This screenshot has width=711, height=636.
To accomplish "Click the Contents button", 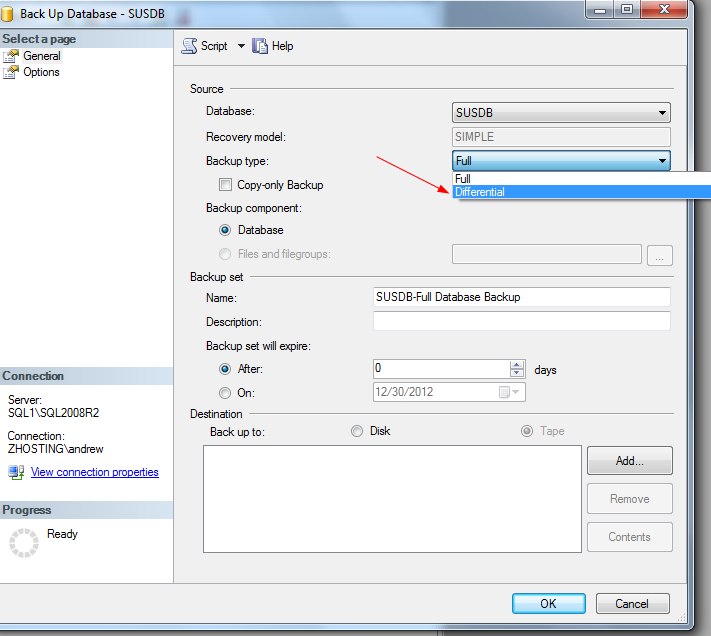I will pyautogui.click(x=629, y=537).
